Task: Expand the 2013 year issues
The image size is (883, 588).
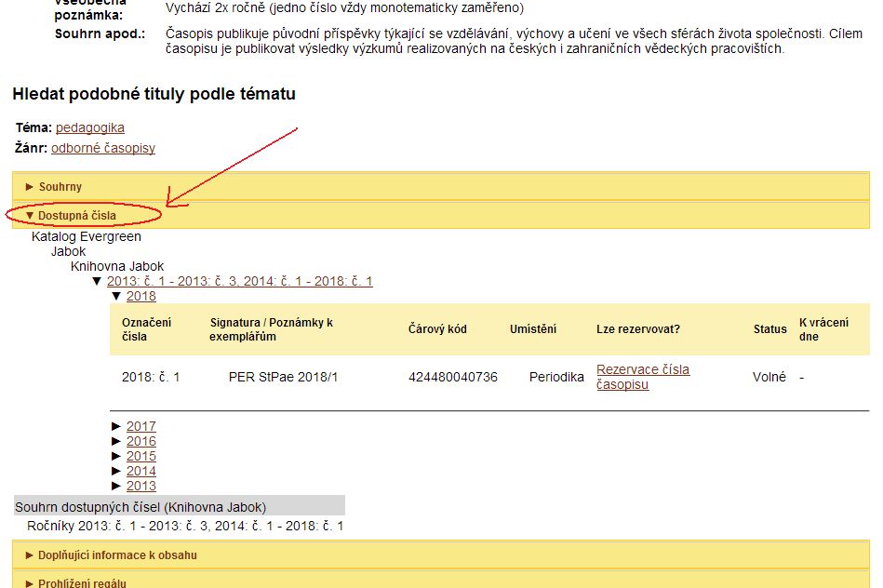Action: click(x=141, y=486)
